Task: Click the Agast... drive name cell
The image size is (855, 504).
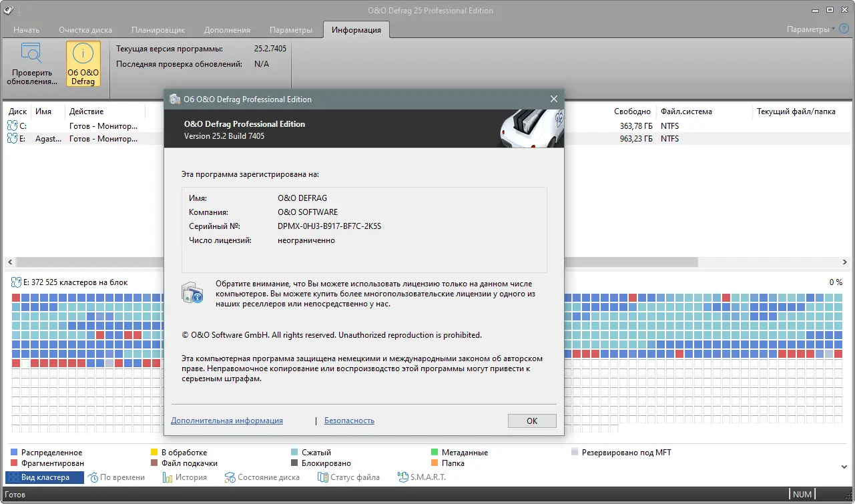Action: coord(48,139)
